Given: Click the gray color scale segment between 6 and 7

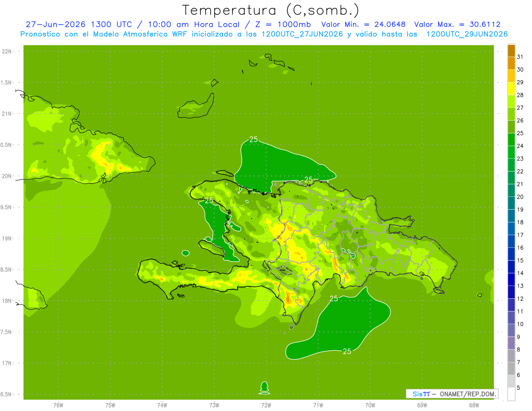Looking at the screenshot, I should [x=511, y=368].
